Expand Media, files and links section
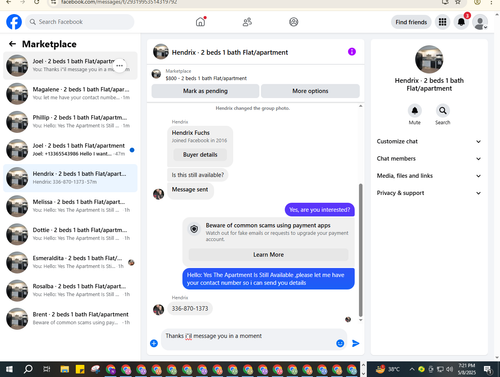This screenshot has height=377, width=500. point(429,176)
